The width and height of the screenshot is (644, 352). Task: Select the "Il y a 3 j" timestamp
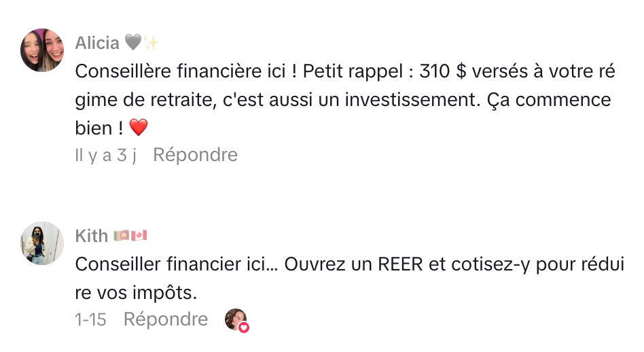point(106,155)
